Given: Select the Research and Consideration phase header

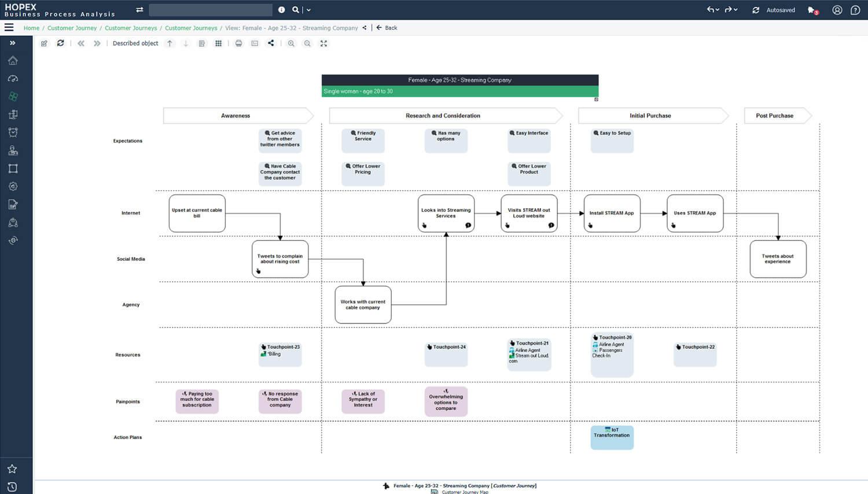Looking at the screenshot, I should click(x=446, y=116).
